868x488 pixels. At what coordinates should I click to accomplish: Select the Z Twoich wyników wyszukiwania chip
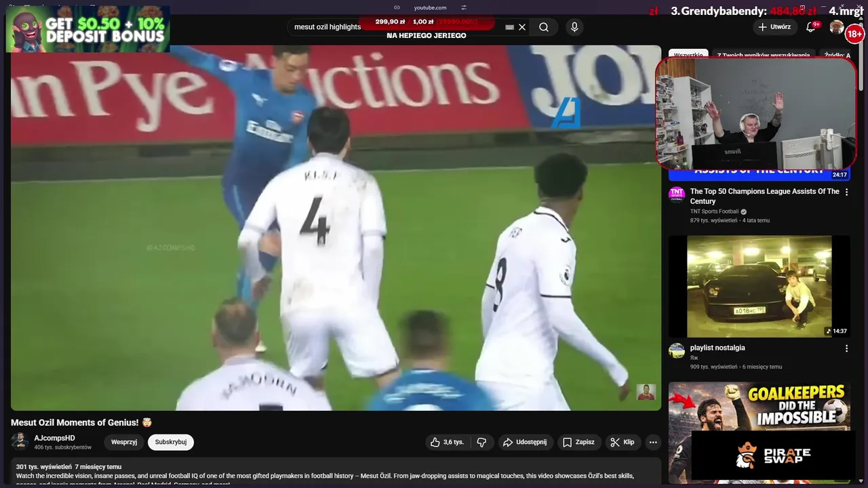pos(763,55)
